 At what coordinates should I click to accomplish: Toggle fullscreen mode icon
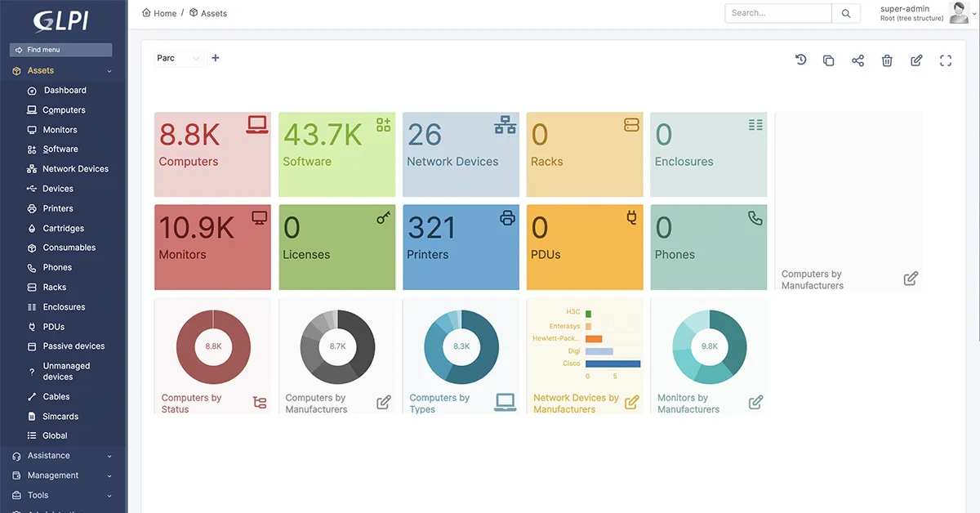946,60
